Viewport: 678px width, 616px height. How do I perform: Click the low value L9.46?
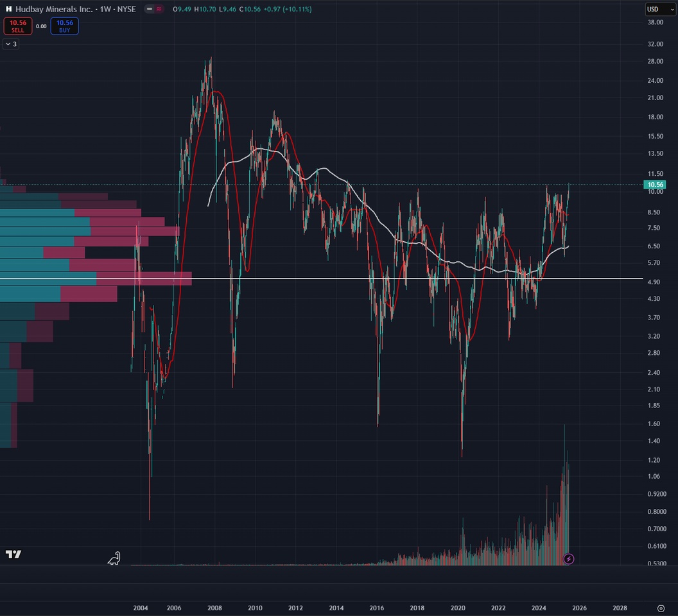pyautogui.click(x=227, y=9)
